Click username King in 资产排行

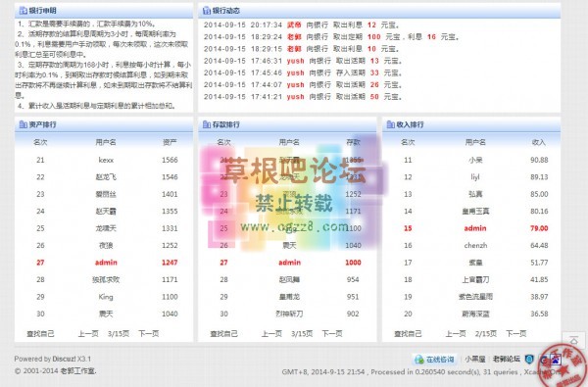[x=106, y=297]
